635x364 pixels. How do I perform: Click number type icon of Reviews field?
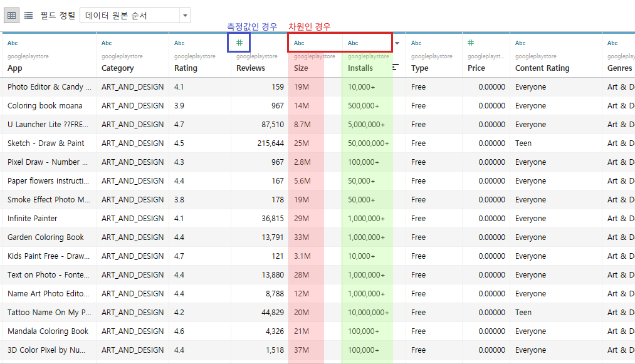(x=239, y=43)
